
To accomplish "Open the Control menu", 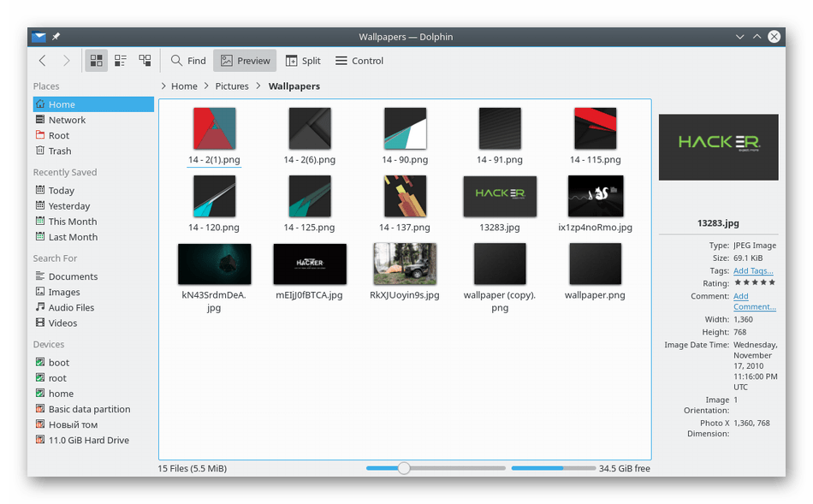I will click(359, 61).
